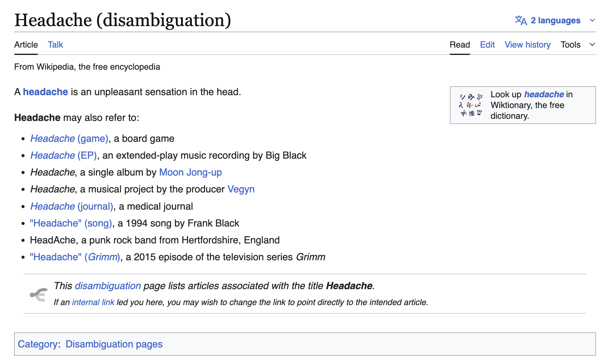Select the Read tab
Screen dimensions: 604x364
(x=459, y=45)
